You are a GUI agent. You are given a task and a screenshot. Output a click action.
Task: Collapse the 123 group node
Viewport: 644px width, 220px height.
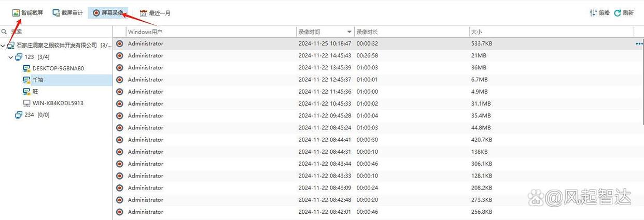(x=11, y=57)
